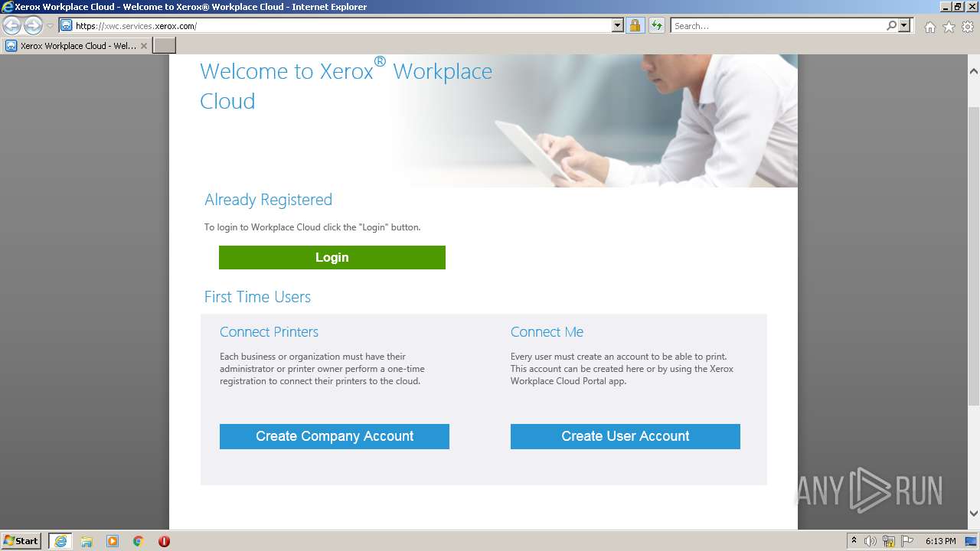Click the Already Registered heading
Image resolution: width=980 pixels, height=551 pixels.
pyautogui.click(x=268, y=200)
